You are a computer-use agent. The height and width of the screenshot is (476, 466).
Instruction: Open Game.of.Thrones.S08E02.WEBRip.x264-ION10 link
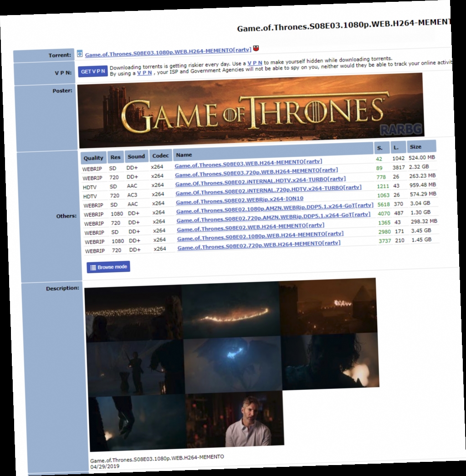(x=240, y=200)
